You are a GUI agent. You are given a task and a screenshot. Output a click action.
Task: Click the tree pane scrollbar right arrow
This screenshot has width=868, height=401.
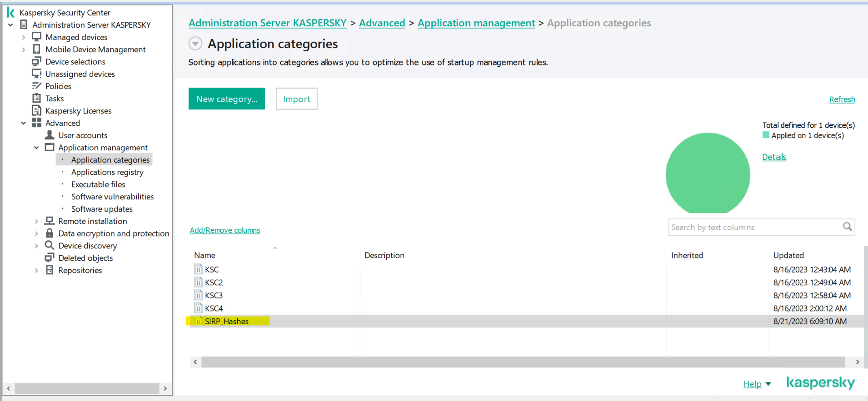coord(165,389)
